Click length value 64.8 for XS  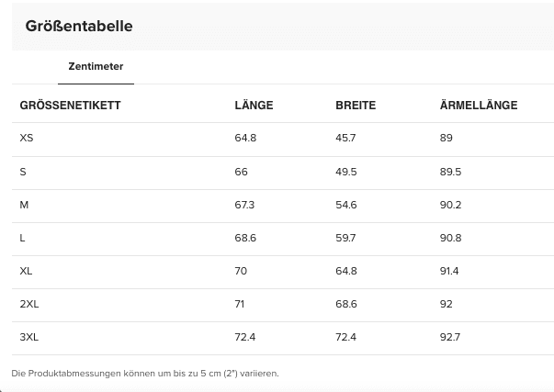[x=245, y=138]
